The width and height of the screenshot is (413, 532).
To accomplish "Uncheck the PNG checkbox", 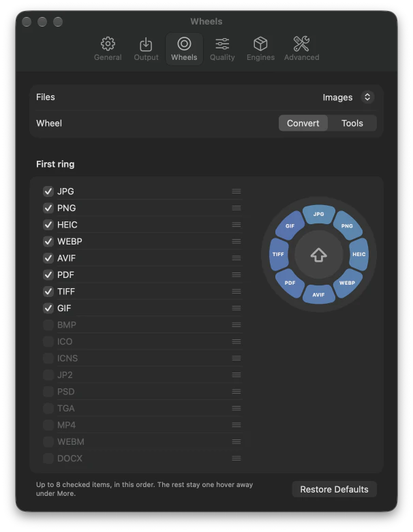I will click(x=48, y=208).
